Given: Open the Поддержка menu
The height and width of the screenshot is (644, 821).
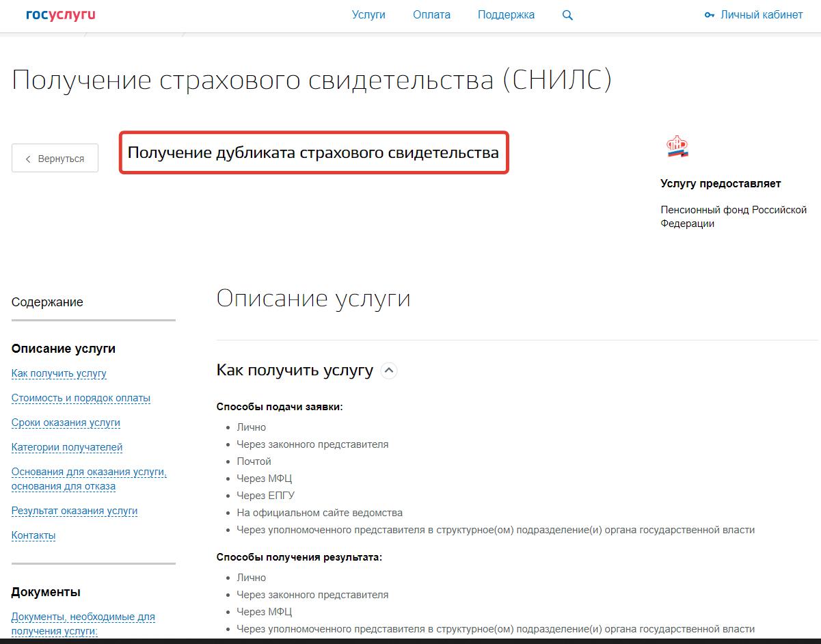Looking at the screenshot, I should 506,14.
